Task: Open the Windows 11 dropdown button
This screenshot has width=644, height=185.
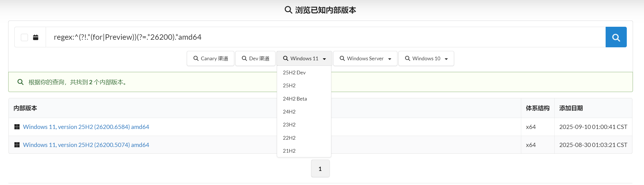Action: 304,58
